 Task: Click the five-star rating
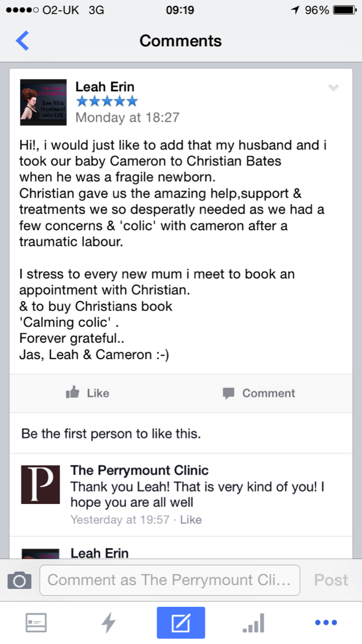[x=107, y=101]
